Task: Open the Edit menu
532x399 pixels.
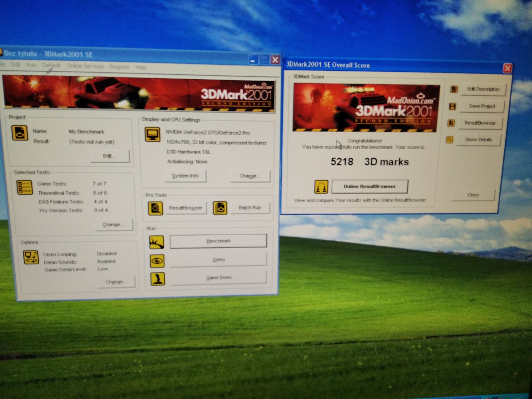Action: click(16, 65)
